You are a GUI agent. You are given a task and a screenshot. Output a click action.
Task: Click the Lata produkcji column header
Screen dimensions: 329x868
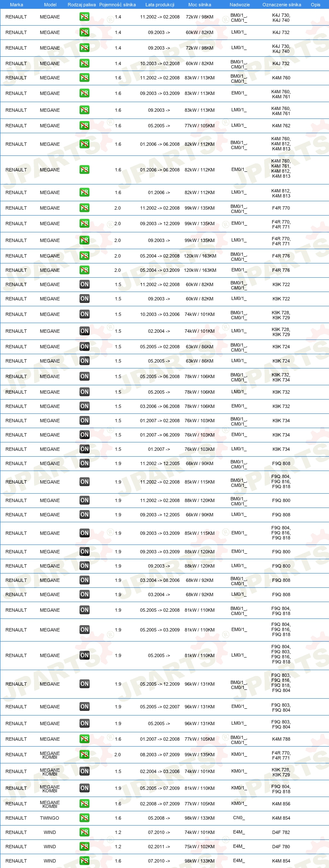click(x=160, y=5)
